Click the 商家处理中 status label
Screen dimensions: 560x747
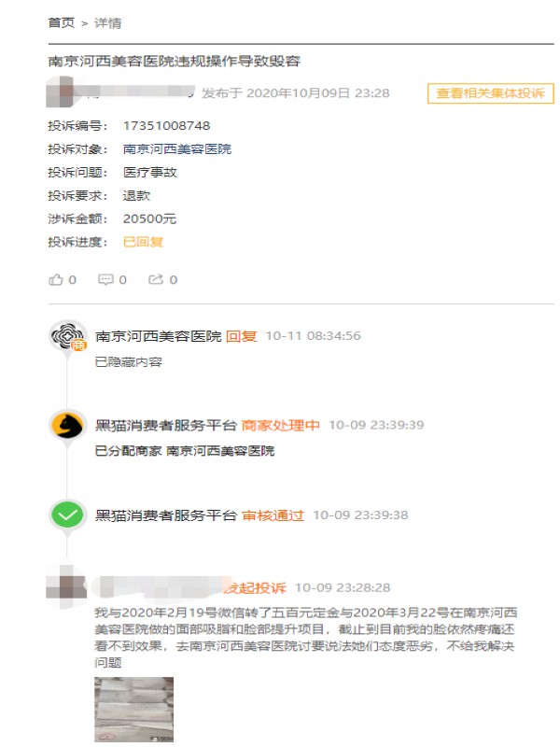281,425
